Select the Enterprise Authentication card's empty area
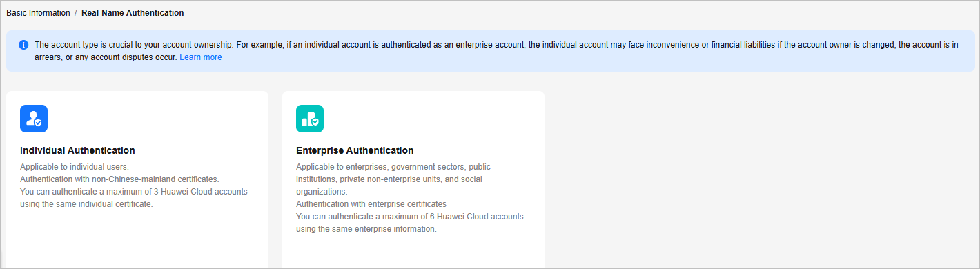Viewport: 980px width, 269px height. coord(413,252)
